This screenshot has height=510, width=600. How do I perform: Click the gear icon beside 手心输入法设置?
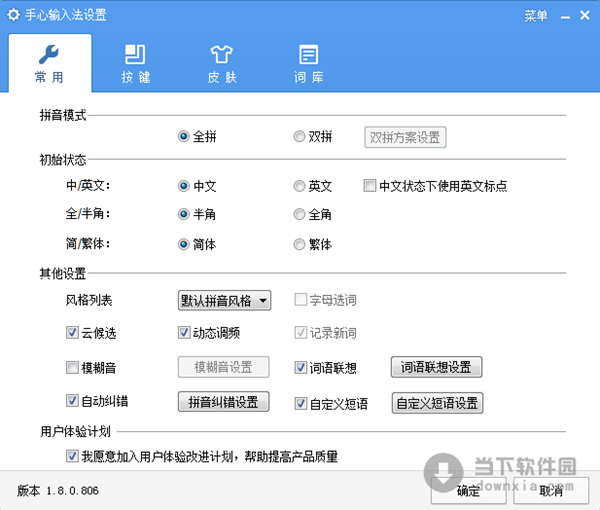coord(14,15)
